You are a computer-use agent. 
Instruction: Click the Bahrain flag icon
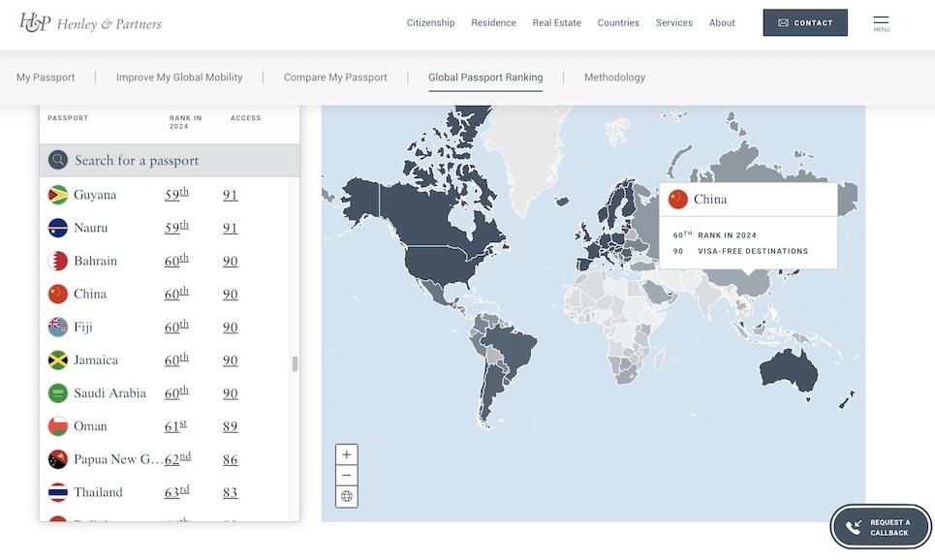[x=58, y=261]
